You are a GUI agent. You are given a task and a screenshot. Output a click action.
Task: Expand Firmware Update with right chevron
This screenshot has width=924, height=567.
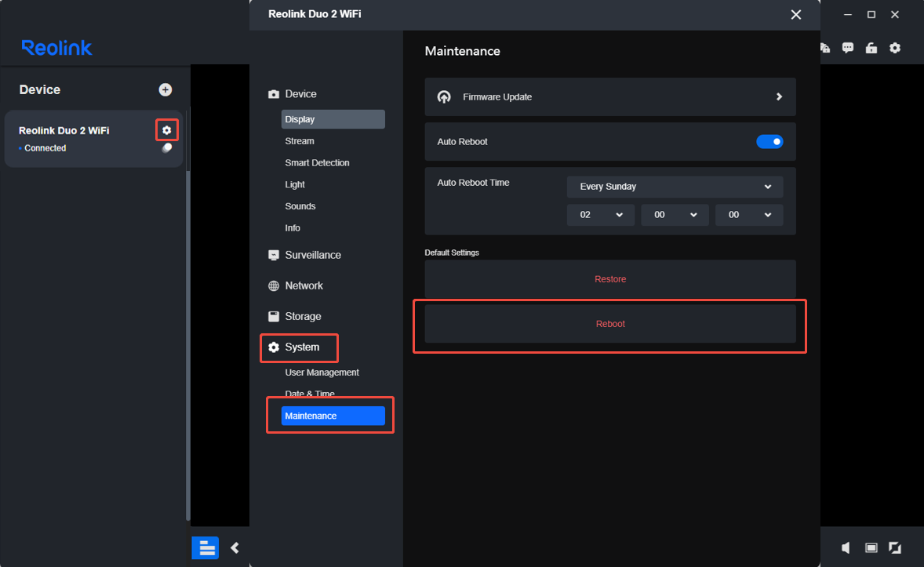779,96
